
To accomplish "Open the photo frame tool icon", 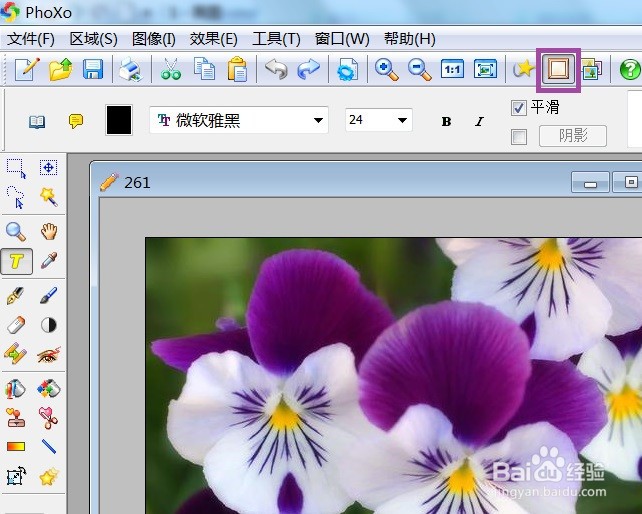I will pos(558,69).
